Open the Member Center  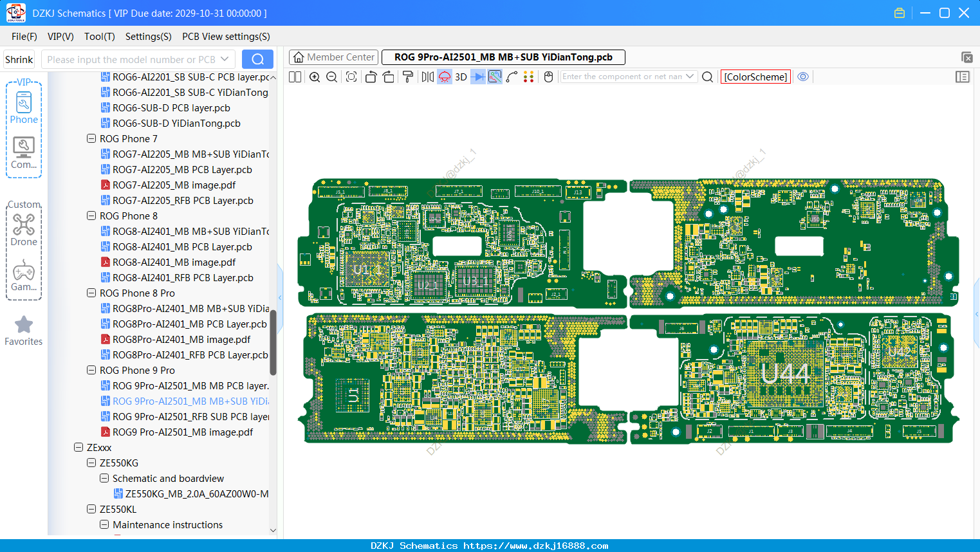333,57
